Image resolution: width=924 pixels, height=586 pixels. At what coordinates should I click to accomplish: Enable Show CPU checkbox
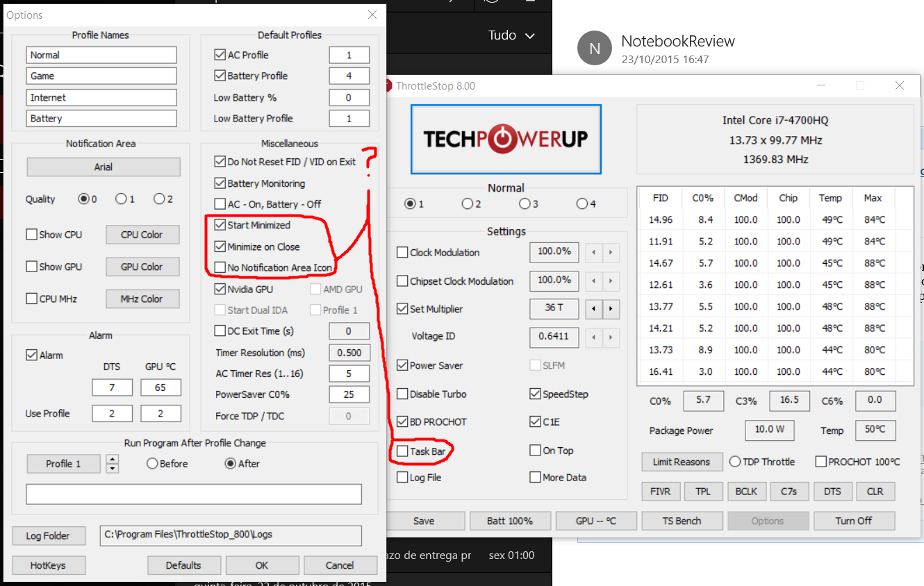31,235
